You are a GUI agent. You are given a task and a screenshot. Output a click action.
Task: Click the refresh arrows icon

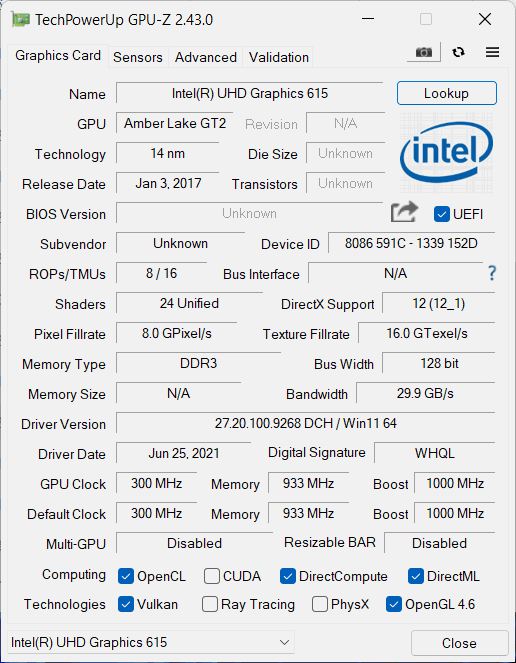pos(458,52)
